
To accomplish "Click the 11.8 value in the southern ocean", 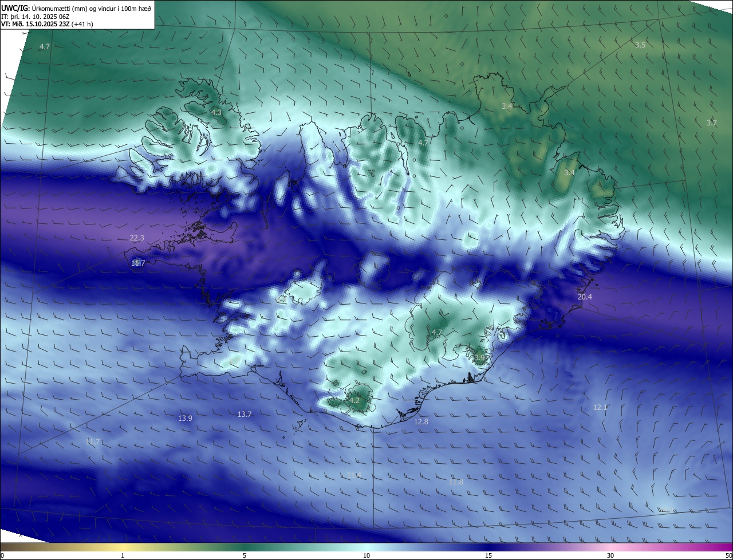I will coord(456,482).
